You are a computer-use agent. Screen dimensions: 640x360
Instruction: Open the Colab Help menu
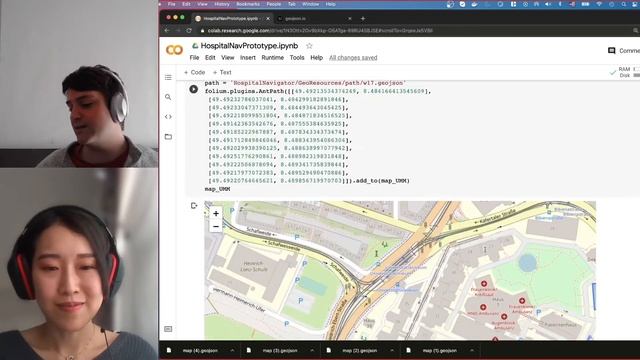[x=316, y=58]
